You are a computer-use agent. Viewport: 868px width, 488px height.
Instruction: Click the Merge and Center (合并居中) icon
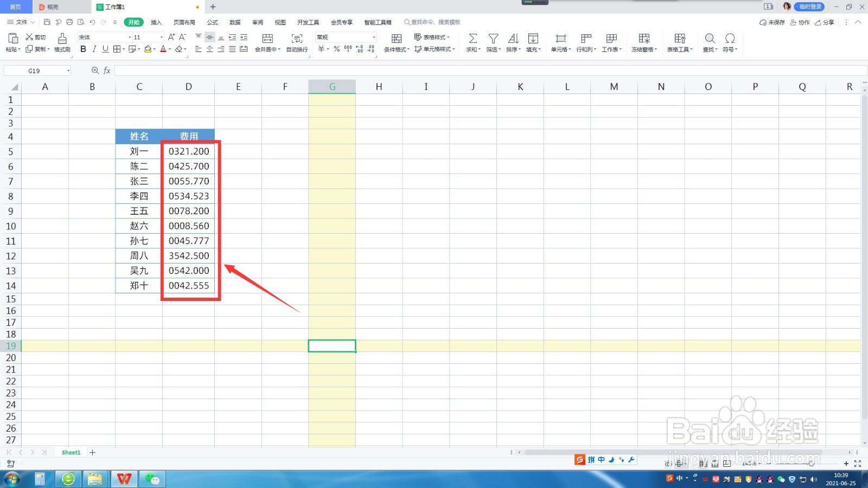(x=267, y=38)
